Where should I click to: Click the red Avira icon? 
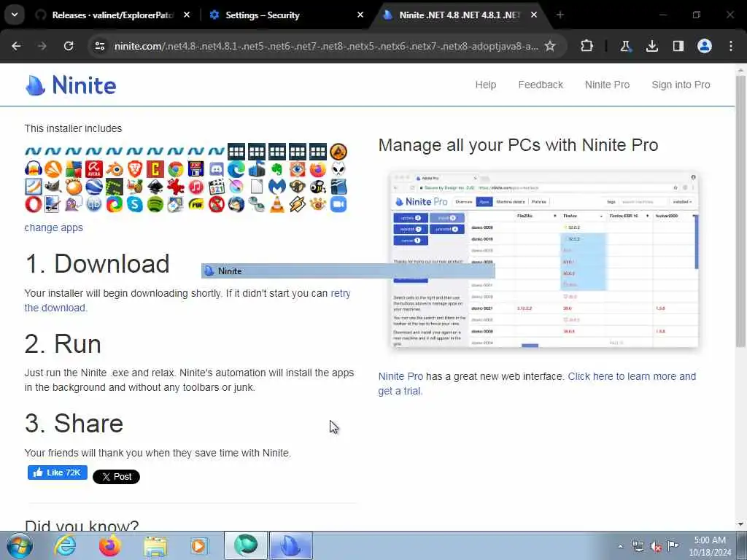(x=94, y=169)
